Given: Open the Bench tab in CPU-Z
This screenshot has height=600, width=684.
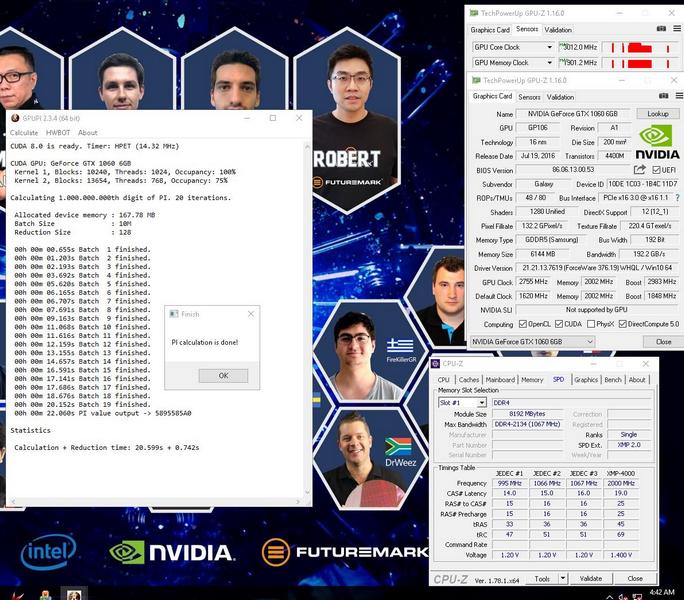Looking at the screenshot, I should pos(612,380).
